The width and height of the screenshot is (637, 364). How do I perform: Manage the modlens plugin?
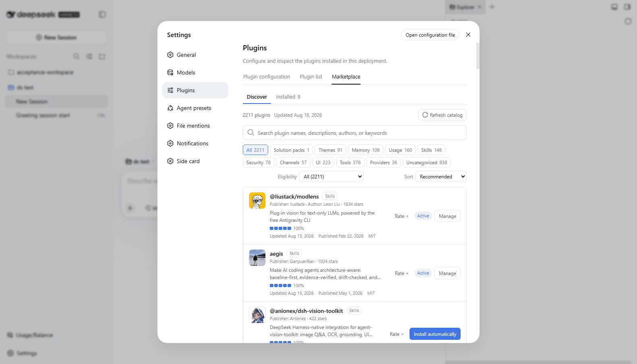[447, 216]
